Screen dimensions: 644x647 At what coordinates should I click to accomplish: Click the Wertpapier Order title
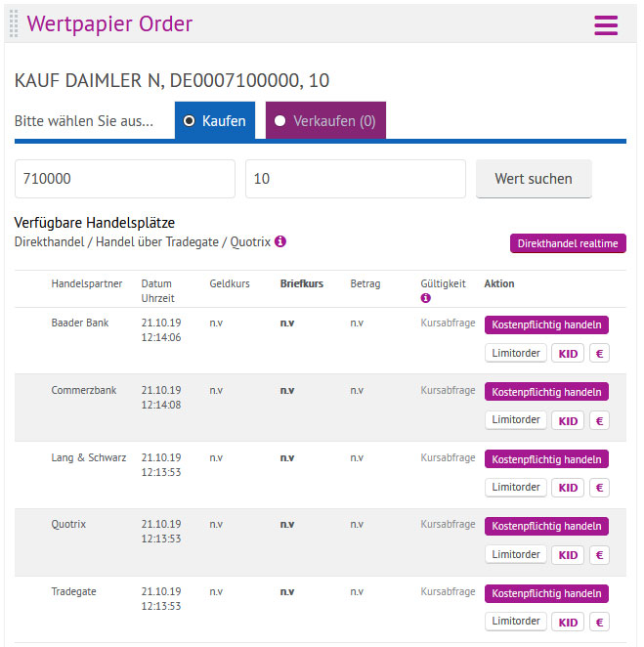point(109,23)
